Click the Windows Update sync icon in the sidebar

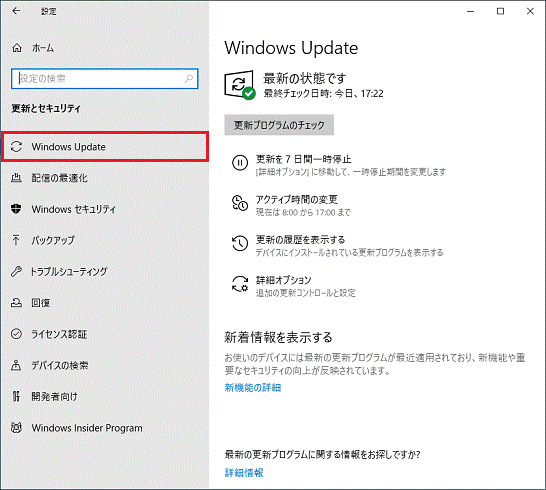point(16,147)
